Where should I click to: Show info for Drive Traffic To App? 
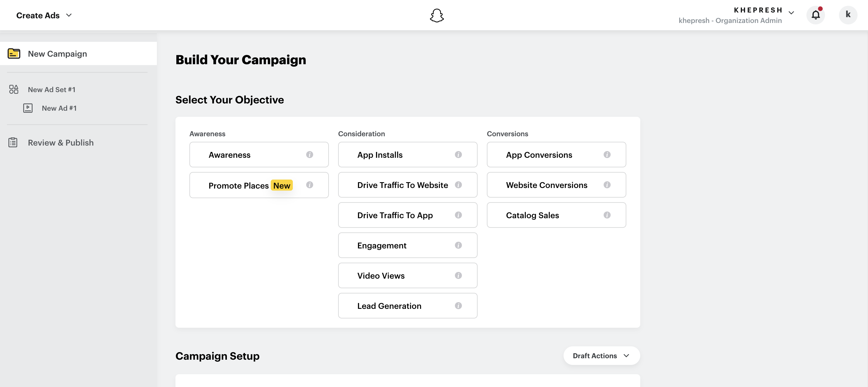pos(458,215)
